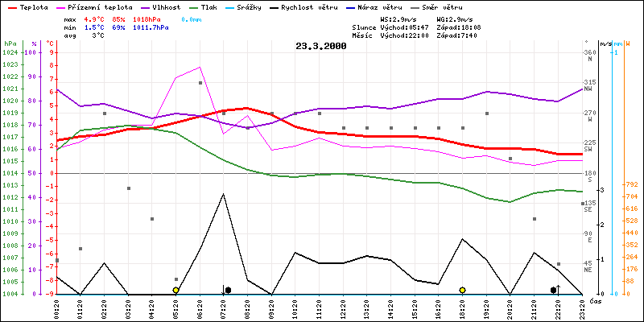This screenshot has width=644, height=322.
Task: Click the moonset black circle near 07:20
Action: 229,290
